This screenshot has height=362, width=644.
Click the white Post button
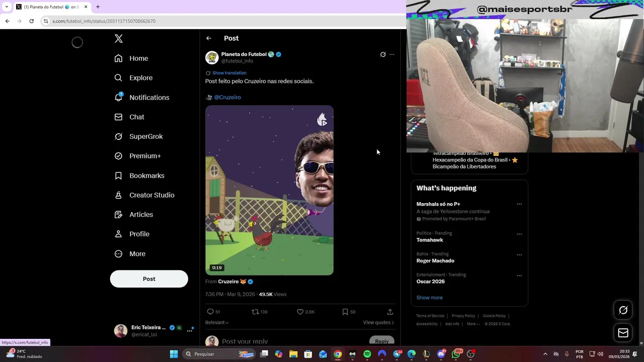pos(149,279)
